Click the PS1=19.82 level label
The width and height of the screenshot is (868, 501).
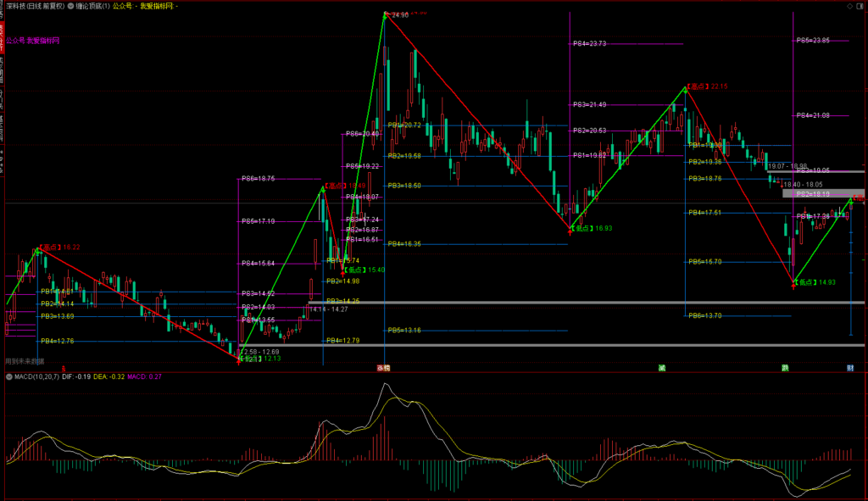click(x=590, y=156)
